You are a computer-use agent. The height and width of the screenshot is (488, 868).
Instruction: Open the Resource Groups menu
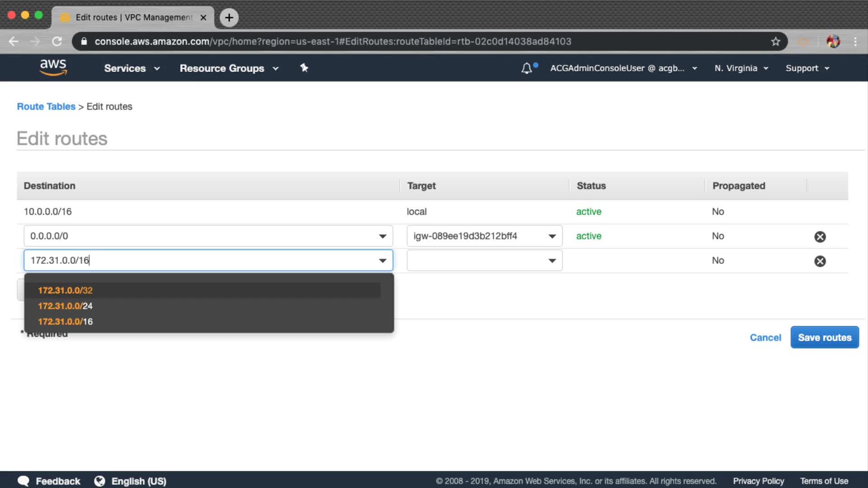(229, 68)
